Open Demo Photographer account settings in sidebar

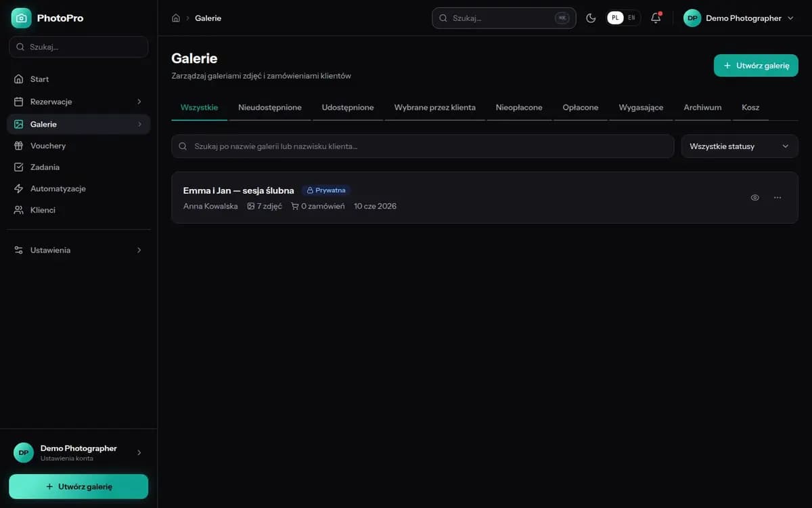point(78,452)
